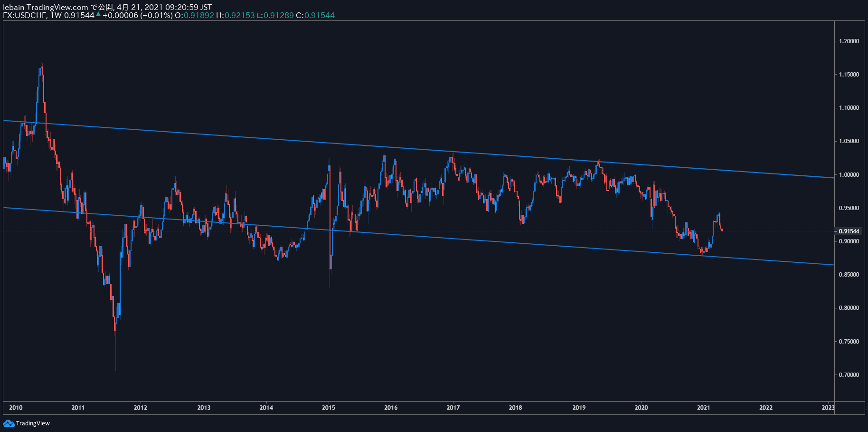This screenshot has height=432, width=868.
Task: Click the TradingView label at bottom left
Action: pos(33,423)
